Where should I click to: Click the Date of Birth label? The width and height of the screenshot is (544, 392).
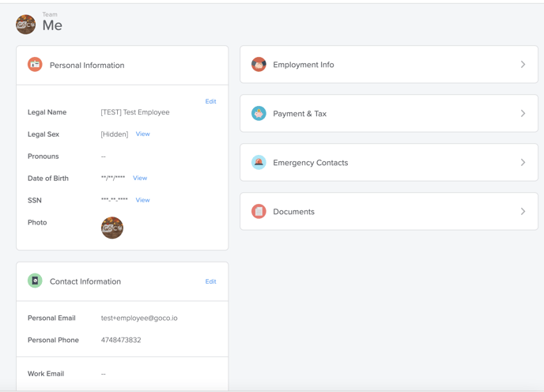48,179
